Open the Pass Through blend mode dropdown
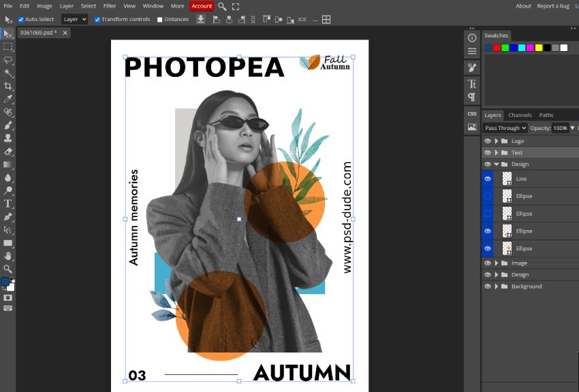 click(x=505, y=128)
